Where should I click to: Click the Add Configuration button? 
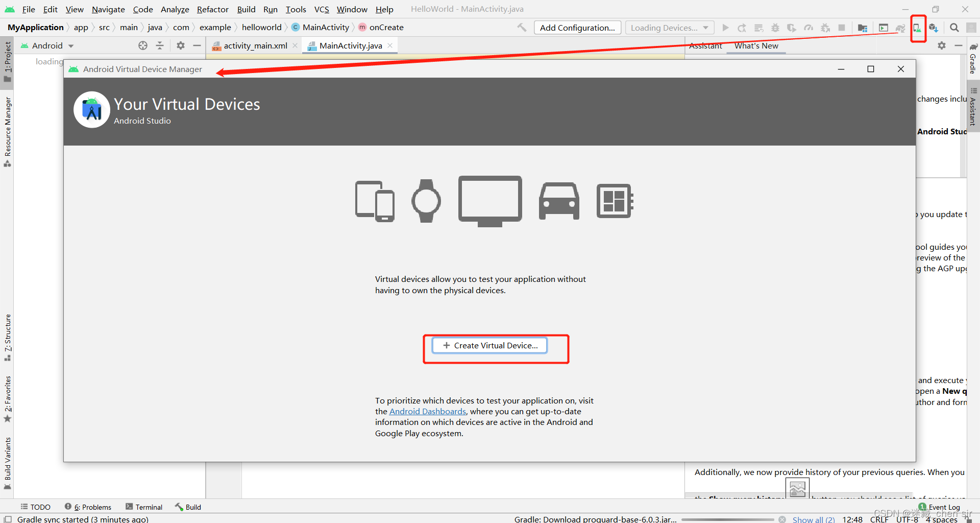(577, 28)
